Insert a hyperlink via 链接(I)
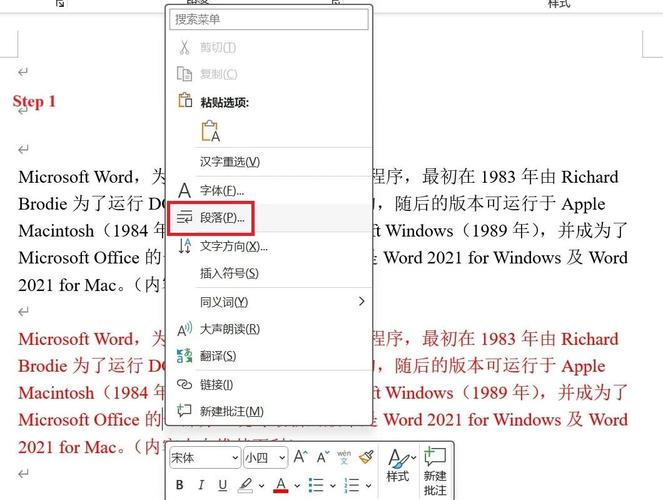The width and height of the screenshot is (663, 500). point(268,385)
